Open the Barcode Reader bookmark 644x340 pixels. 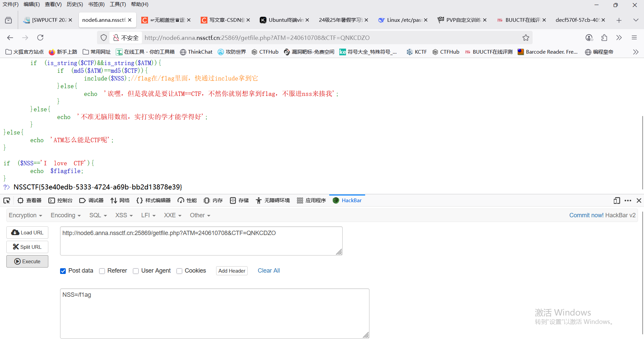pyautogui.click(x=548, y=52)
